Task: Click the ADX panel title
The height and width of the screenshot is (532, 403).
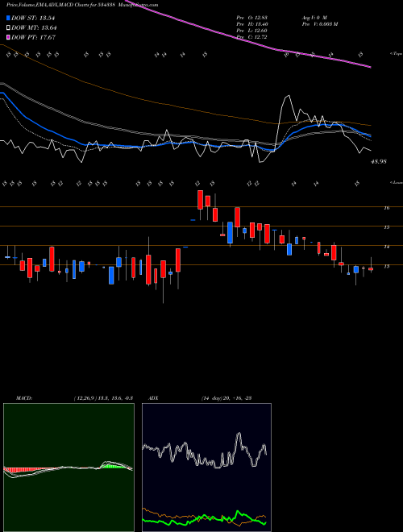Action: pyautogui.click(x=153, y=398)
